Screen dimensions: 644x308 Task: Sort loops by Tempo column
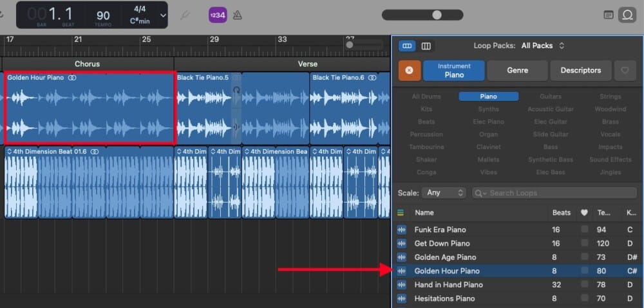[603, 212]
